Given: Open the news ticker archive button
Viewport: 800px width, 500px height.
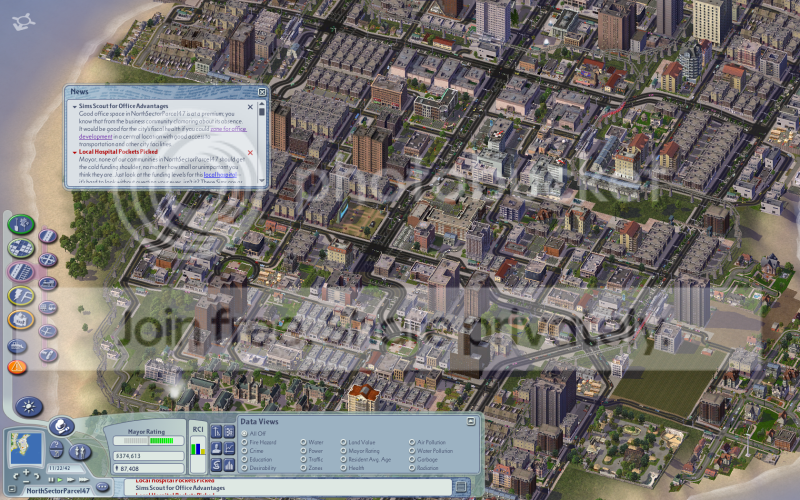Looking at the screenshot, I should point(461,486).
